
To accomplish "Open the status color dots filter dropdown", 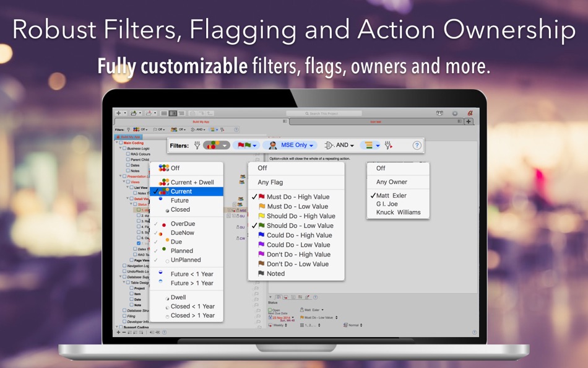I will (217, 146).
